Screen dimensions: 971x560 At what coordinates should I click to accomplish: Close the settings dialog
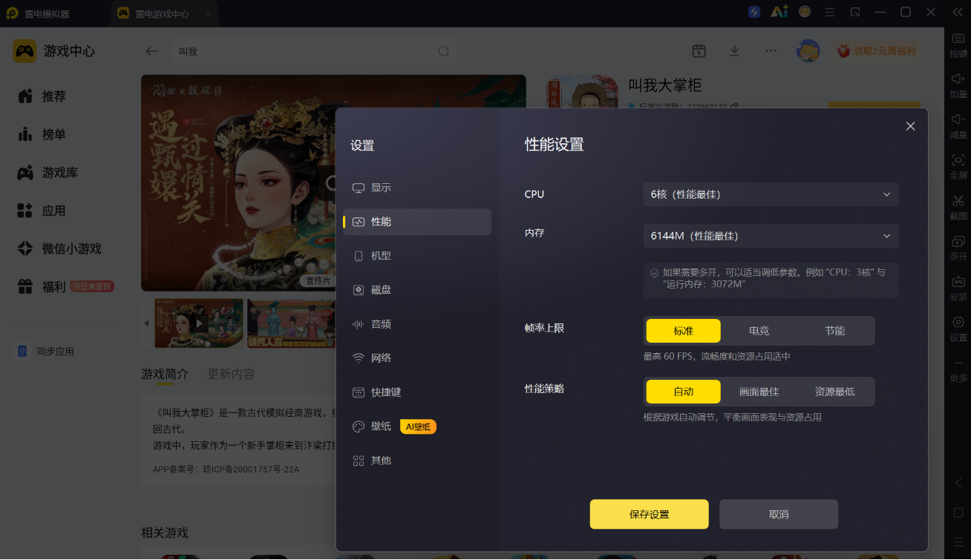click(911, 126)
